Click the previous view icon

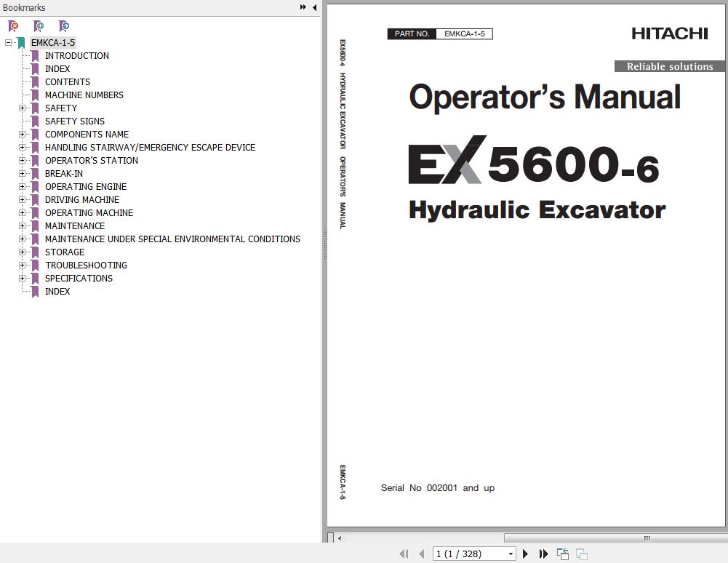pyautogui.click(x=563, y=554)
